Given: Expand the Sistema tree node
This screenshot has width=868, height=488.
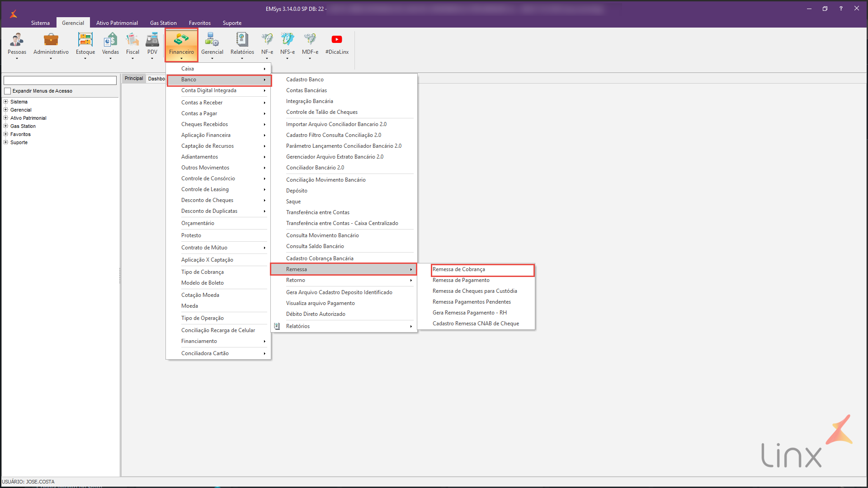Looking at the screenshot, I should point(6,102).
